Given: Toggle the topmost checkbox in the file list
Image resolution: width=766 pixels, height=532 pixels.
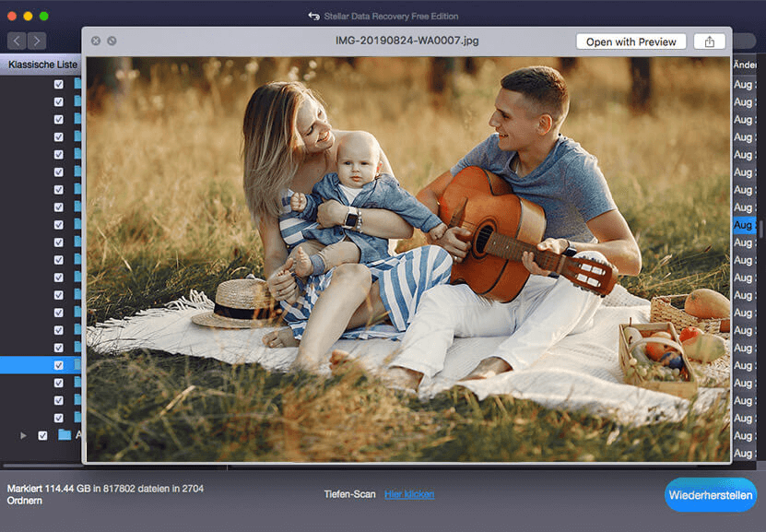Looking at the screenshot, I should (59, 84).
